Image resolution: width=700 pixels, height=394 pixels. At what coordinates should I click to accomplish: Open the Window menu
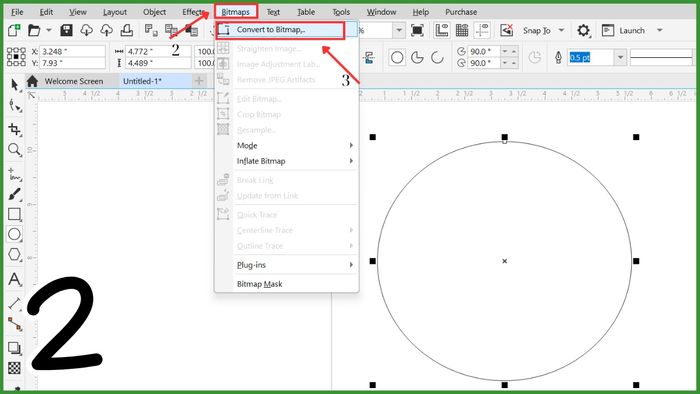[x=381, y=12]
